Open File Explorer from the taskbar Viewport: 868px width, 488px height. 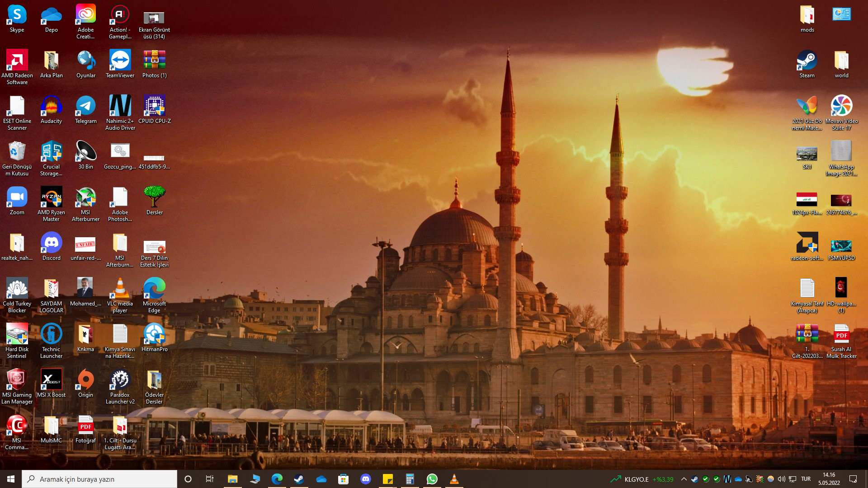(232, 479)
